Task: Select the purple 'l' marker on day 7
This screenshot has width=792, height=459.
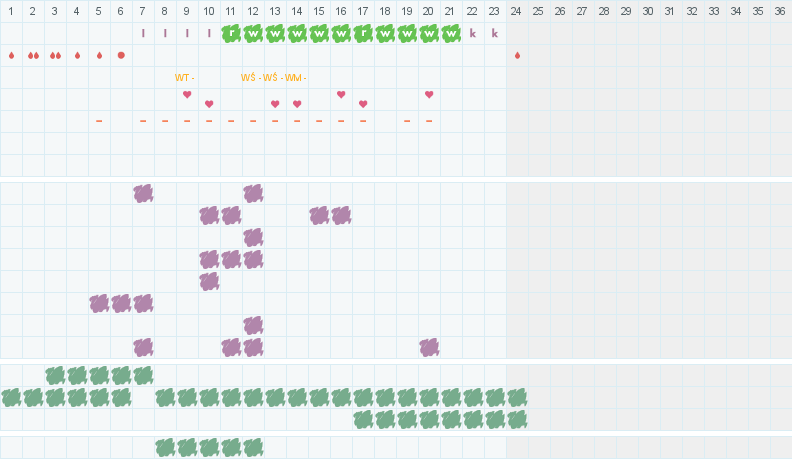Action: pyautogui.click(x=143, y=33)
